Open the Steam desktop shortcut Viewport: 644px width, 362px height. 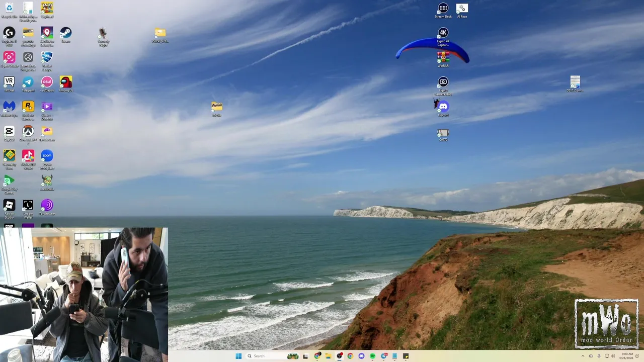pos(66,35)
